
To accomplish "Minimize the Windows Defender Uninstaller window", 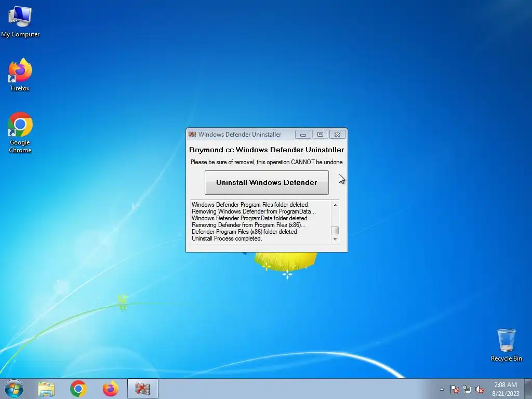I will pyautogui.click(x=303, y=135).
